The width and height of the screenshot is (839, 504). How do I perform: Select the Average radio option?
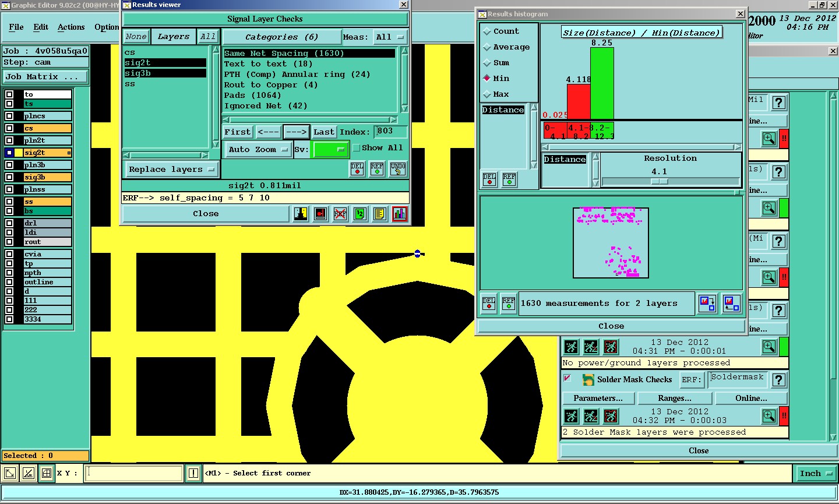[x=487, y=47]
